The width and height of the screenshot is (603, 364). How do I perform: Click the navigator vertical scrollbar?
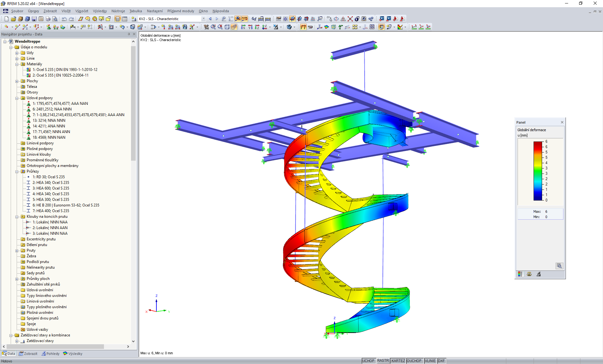point(133,104)
